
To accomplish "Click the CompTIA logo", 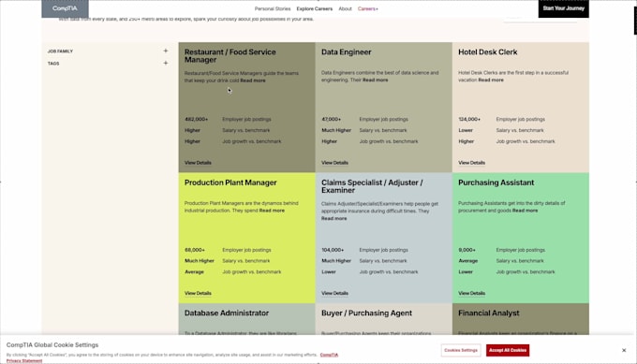I will (65, 8).
